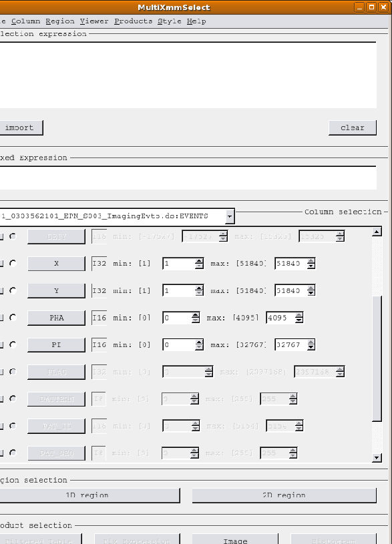Open the Viewer menu
The height and width of the screenshot is (544, 392).
pos(94,21)
